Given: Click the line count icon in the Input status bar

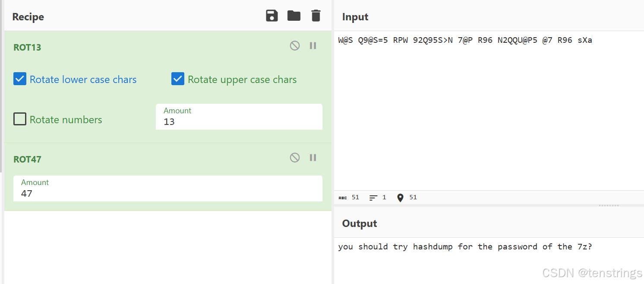Looking at the screenshot, I should [373, 198].
